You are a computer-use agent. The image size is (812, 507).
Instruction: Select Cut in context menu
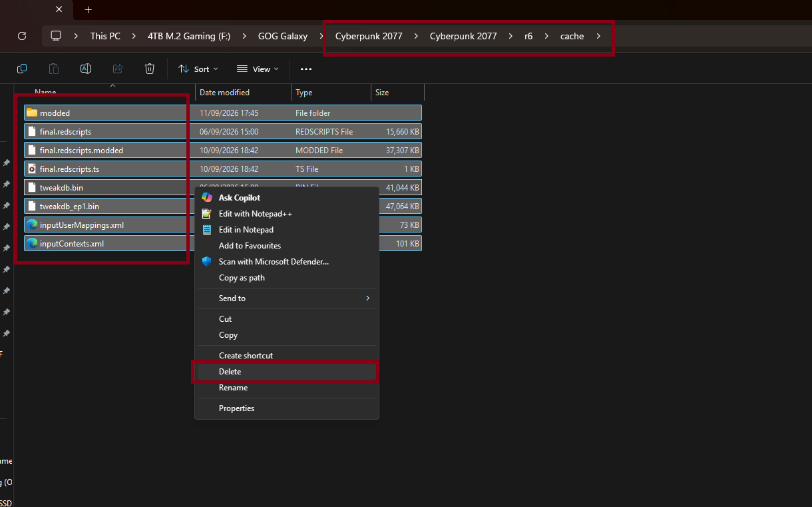pyautogui.click(x=287, y=319)
